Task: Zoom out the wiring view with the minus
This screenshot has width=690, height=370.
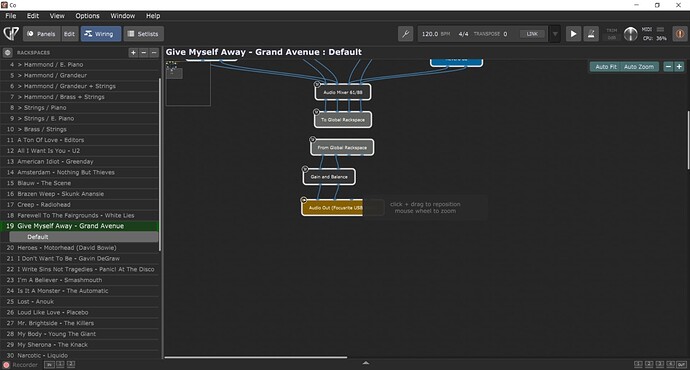Action: (668, 66)
